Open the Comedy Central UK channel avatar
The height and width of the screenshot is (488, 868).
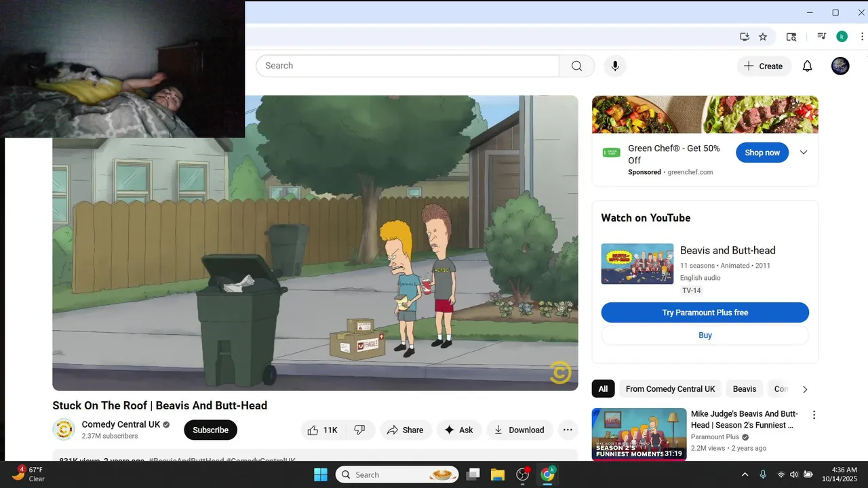coord(64,430)
